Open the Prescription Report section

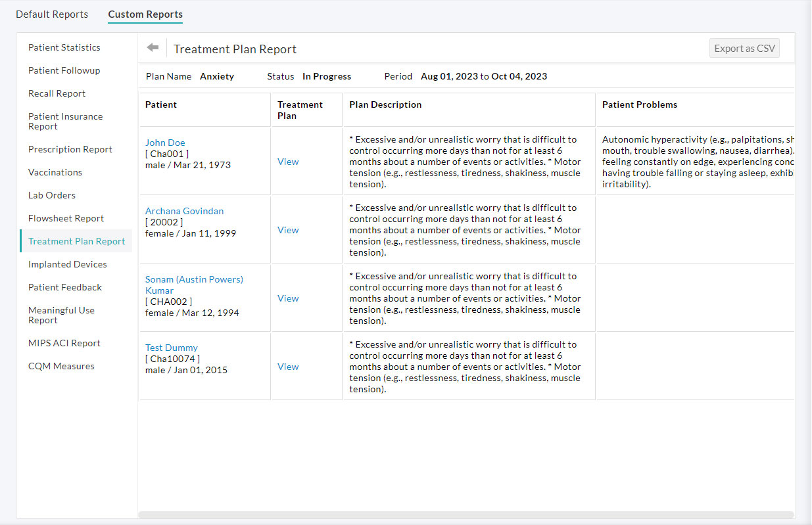tap(70, 149)
